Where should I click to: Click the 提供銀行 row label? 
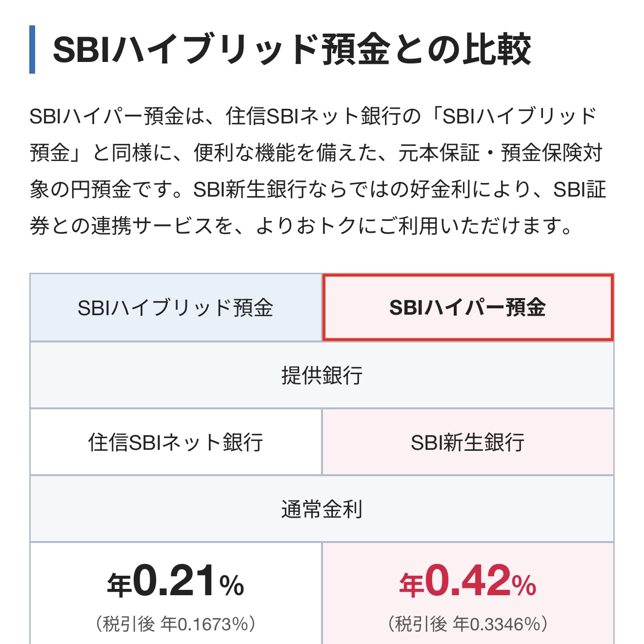click(322, 376)
